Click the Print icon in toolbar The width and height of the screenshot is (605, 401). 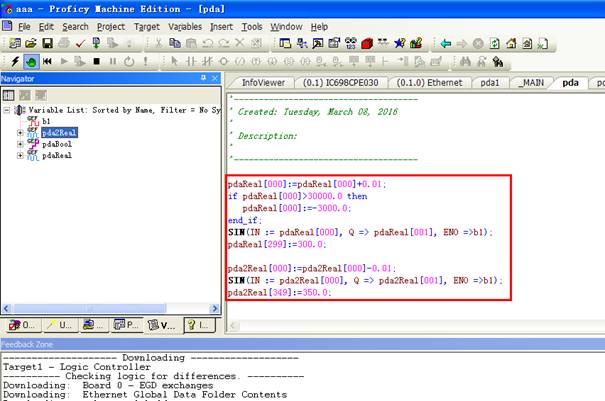pyautogui.click(x=64, y=44)
